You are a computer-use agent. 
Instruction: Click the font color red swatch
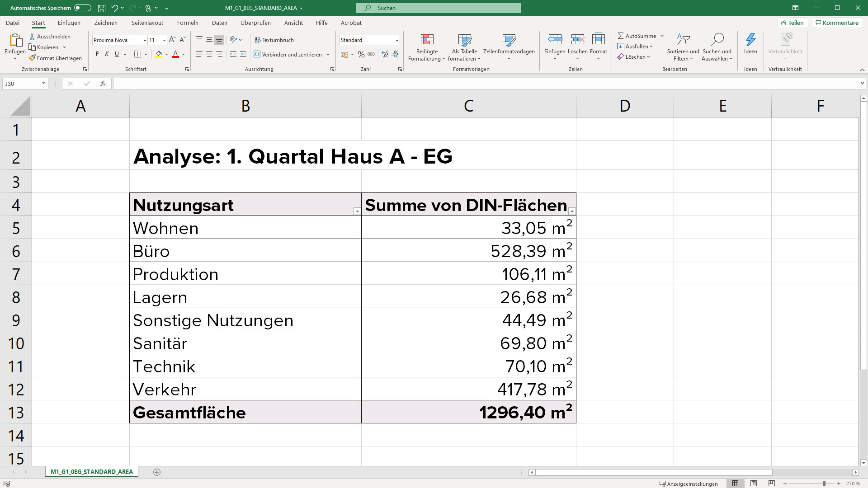pos(175,54)
